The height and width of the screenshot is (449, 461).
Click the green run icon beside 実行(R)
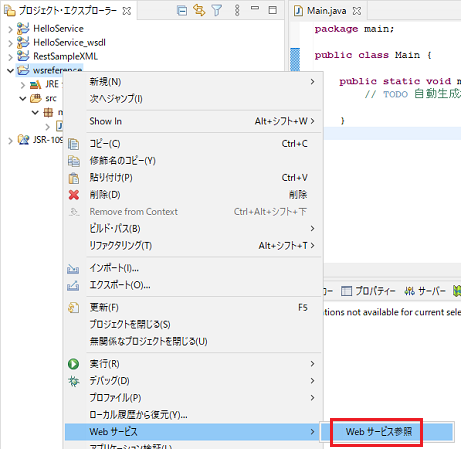pos(74,364)
